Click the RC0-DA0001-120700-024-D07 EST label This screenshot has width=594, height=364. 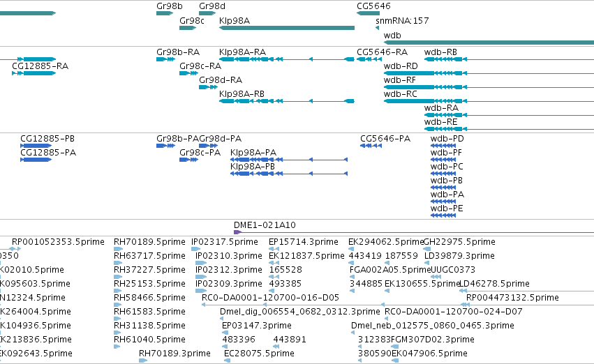pyautogui.click(x=454, y=312)
